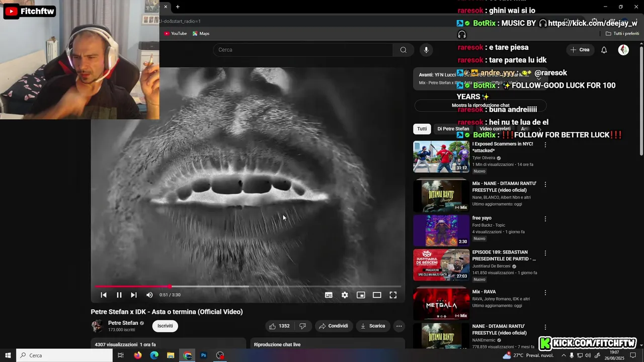644x362 pixels.
Task: Click the YouTube search field
Action: pos(303,50)
